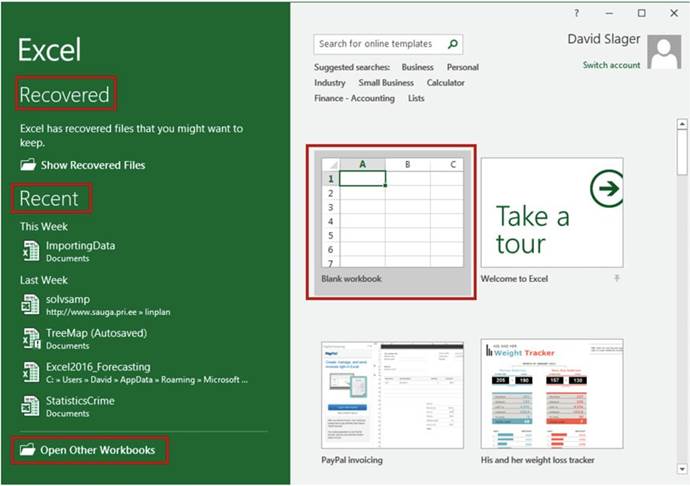The width and height of the screenshot is (690, 486).
Task: Open His and her weight loss tracker
Action: pyautogui.click(x=551, y=396)
